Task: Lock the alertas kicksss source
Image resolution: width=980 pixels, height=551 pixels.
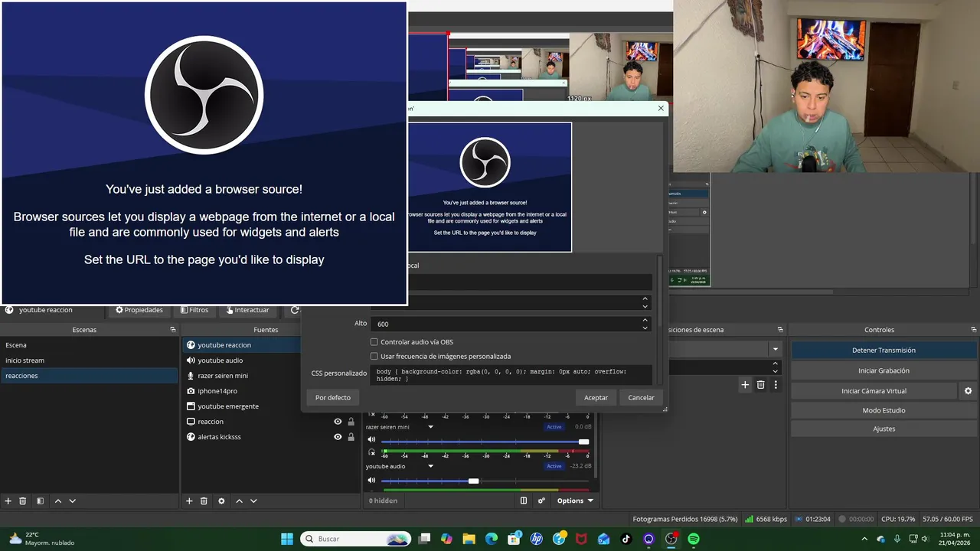Action: [x=351, y=437]
